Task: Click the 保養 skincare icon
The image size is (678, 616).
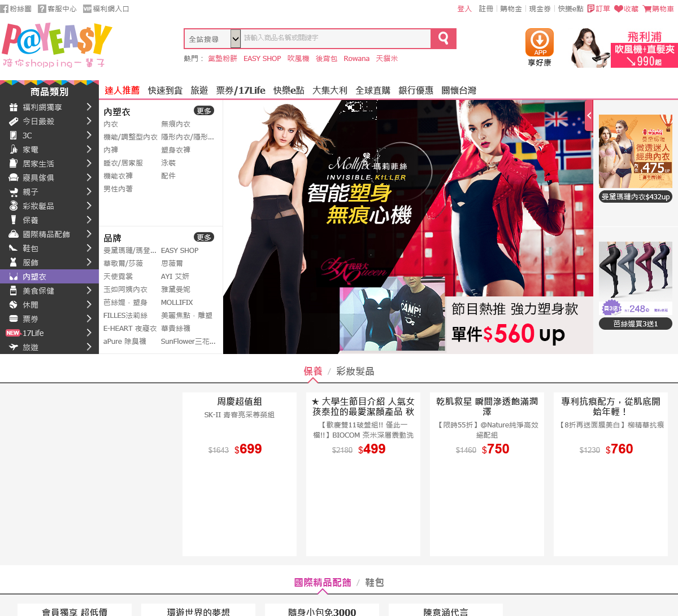Action: click(x=14, y=220)
